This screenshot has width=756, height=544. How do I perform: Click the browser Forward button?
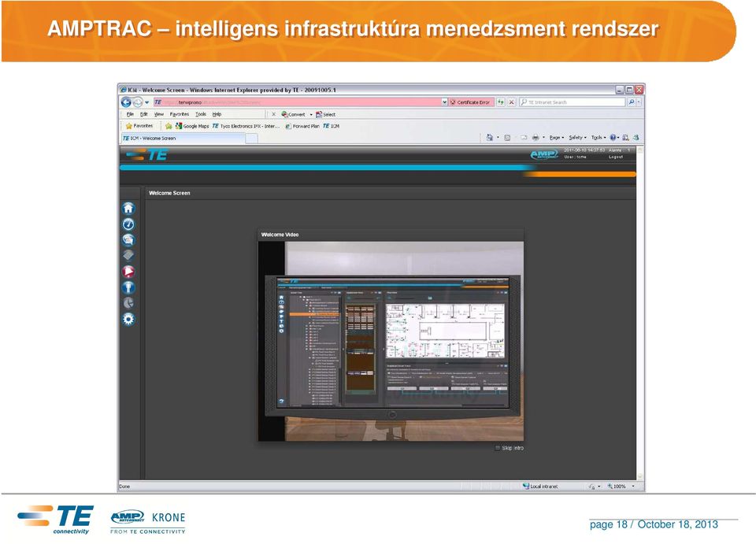138,102
